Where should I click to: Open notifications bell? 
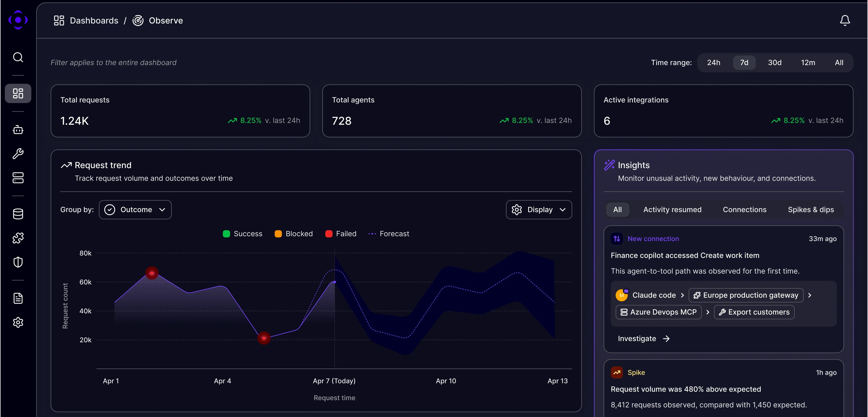tap(845, 20)
